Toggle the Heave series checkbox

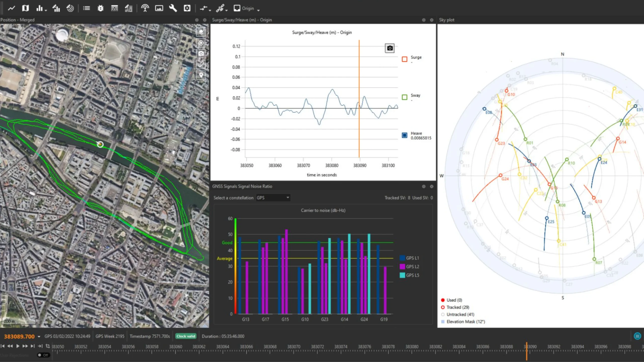click(x=404, y=135)
